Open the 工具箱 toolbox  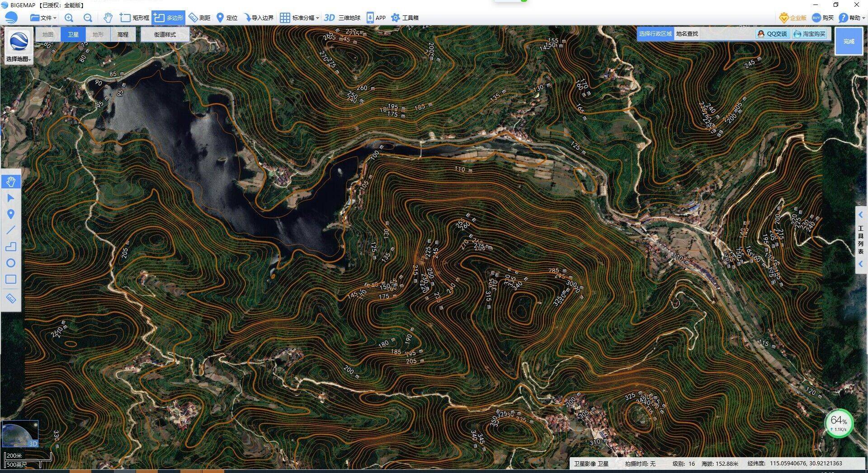point(405,18)
